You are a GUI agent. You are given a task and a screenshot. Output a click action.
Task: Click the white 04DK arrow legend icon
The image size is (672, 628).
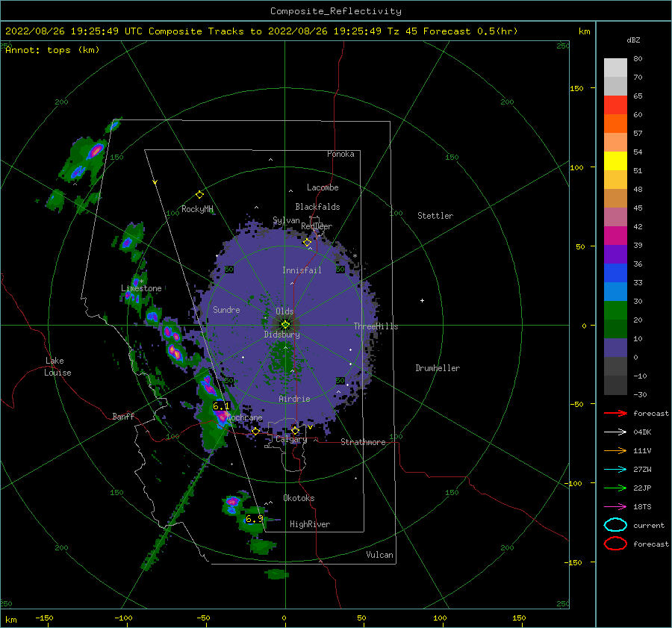click(615, 432)
